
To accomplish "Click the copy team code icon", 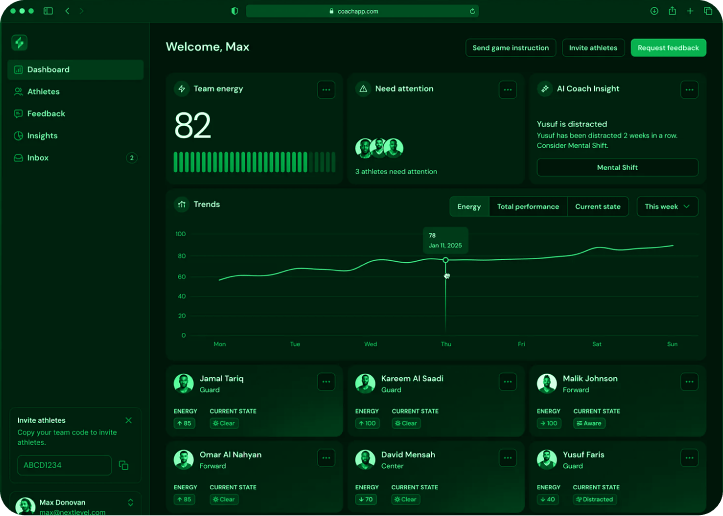I will coord(123,465).
